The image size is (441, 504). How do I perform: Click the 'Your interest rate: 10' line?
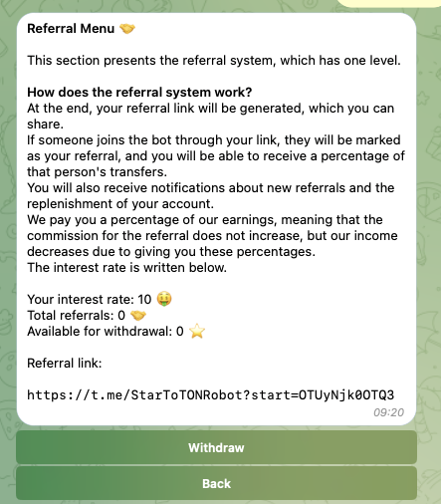[90, 299]
